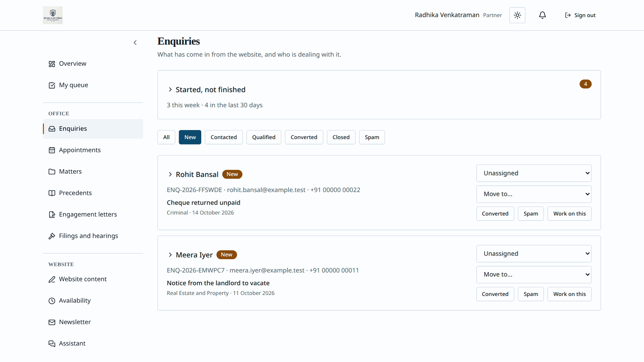Click the New badge beside Rohit Bansal
This screenshot has width=644, height=362.
[232, 174]
